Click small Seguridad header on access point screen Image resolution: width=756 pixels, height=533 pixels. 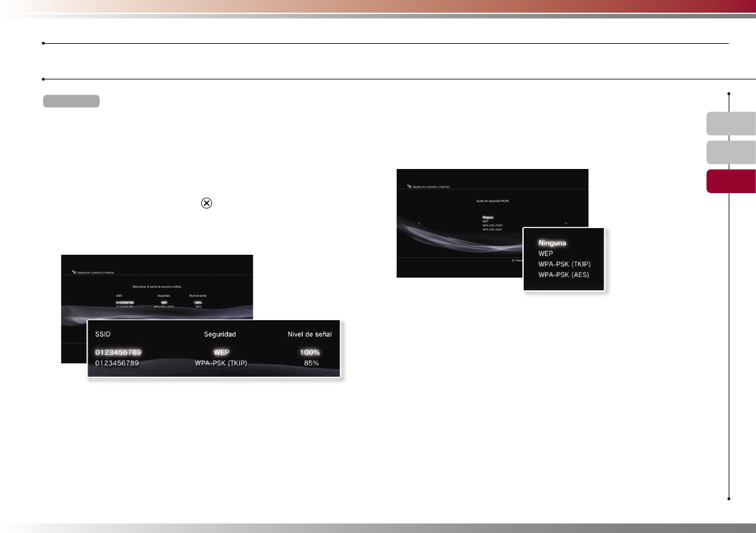[163, 295]
